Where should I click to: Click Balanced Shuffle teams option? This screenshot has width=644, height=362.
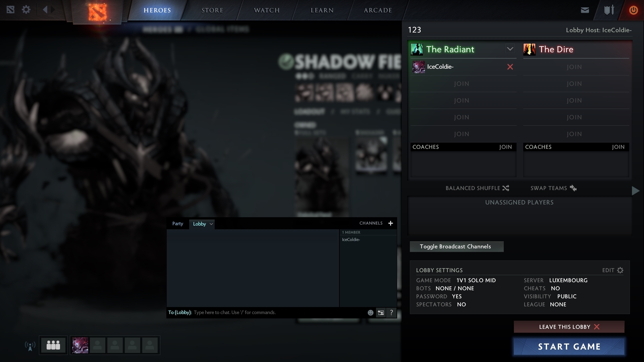(x=477, y=188)
